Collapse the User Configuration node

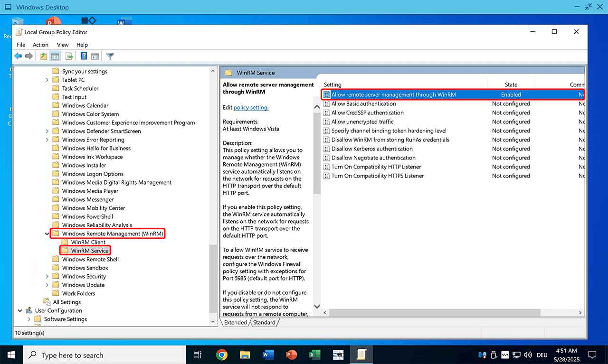(x=20, y=310)
